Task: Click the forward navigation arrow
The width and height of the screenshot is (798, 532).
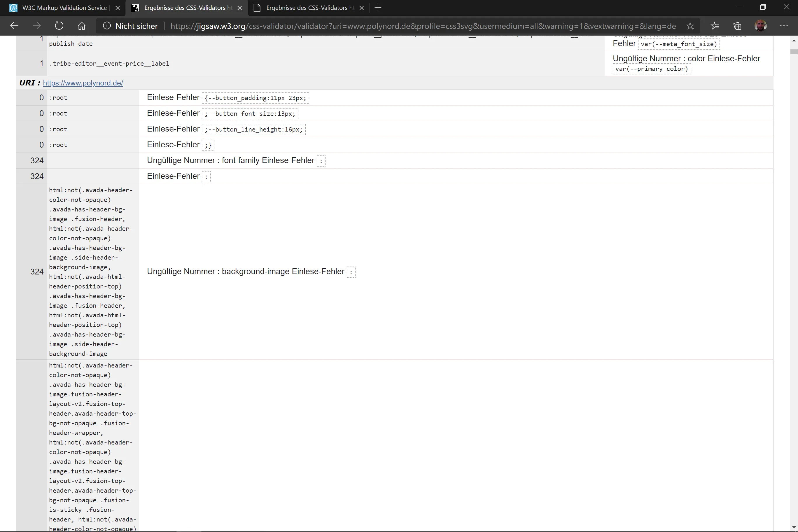Action: pos(37,26)
